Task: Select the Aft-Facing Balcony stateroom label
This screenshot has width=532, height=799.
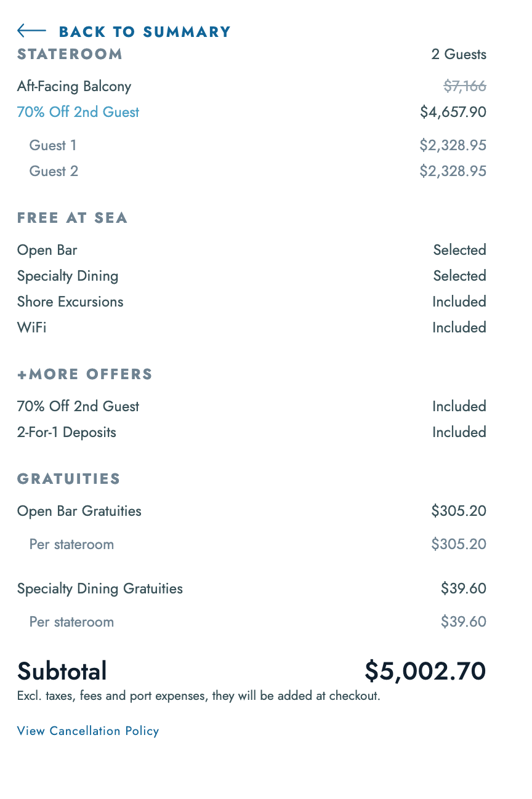Action: click(74, 86)
